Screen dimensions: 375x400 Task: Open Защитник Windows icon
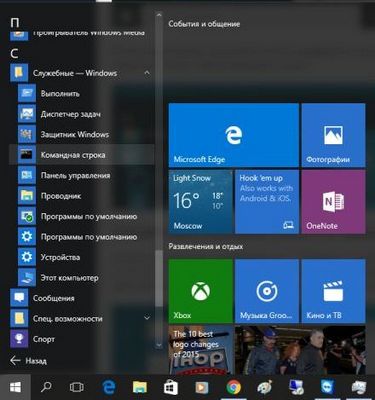(x=27, y=134)
